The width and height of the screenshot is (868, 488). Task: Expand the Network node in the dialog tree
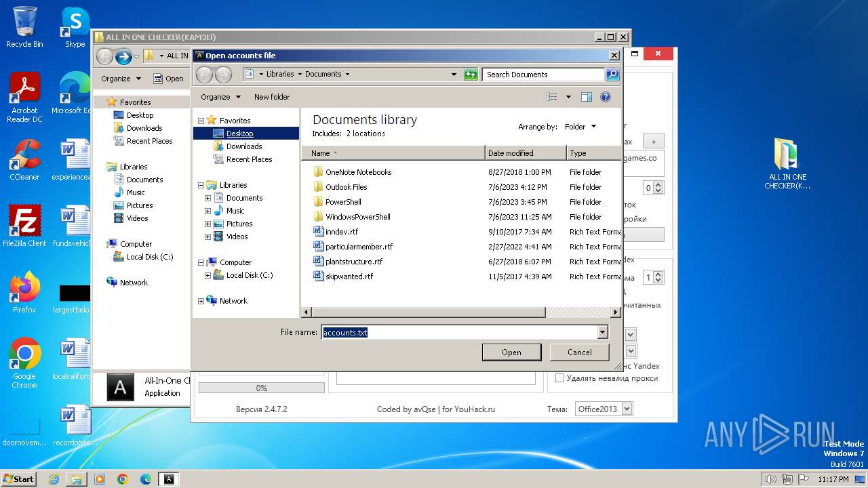[x=201, y=301]
